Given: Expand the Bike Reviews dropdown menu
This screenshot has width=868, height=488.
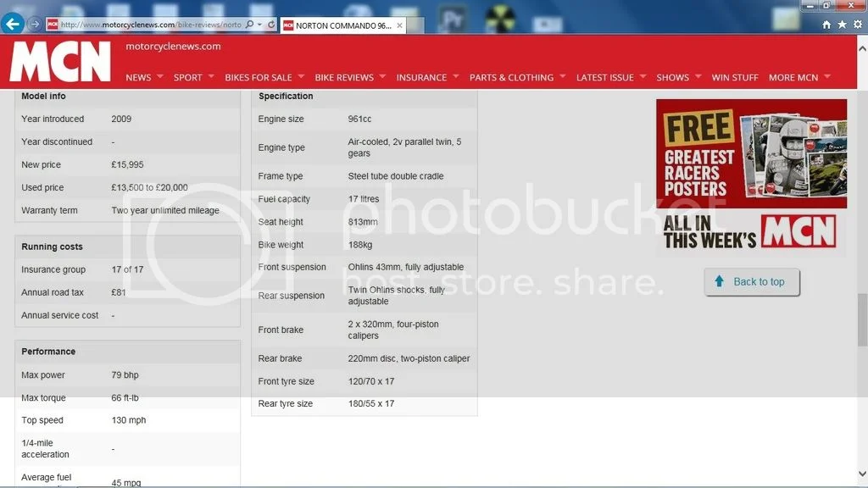Looking at the screenshot, I should click(x=381, y=76).
